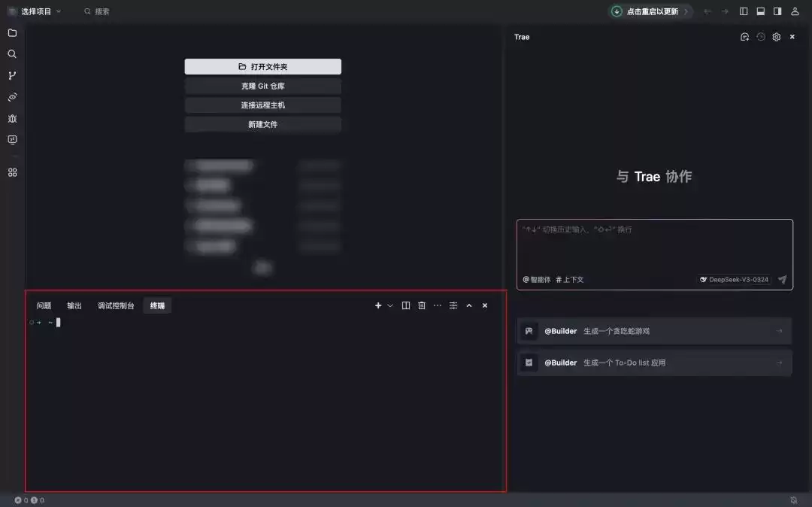Create a new terminal with the plus icon
The width and height of the screenshot is (812, 507).
coord(378,305)
